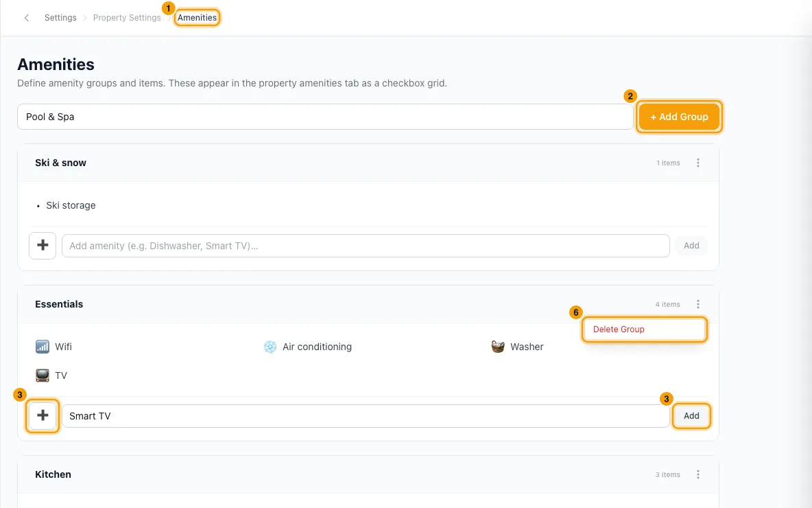Open the Kitchen group options menu
Image resolution: width=812 pixels, height=508 pixels.
click(698, 474)
